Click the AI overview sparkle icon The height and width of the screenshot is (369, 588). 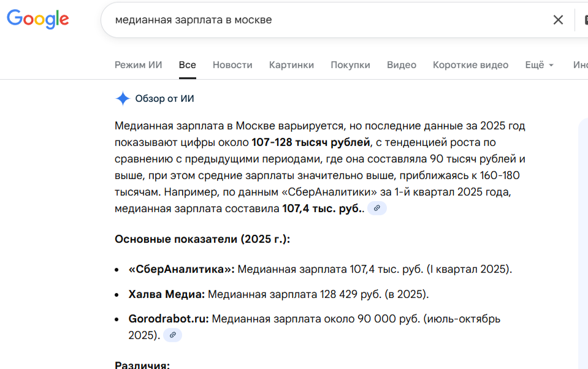pos(123,99)
